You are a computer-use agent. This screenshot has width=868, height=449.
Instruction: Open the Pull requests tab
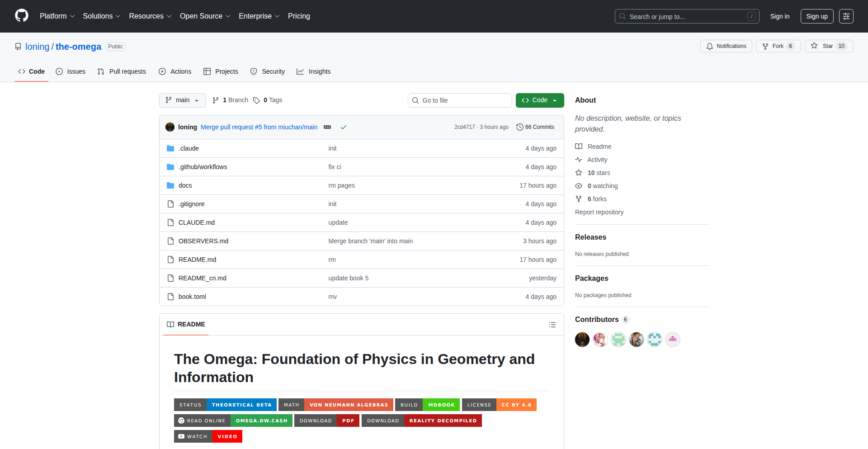pyautogui.click(x=122, y=71)
